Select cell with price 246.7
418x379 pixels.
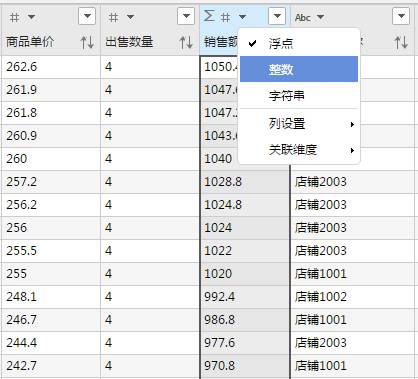(51, 320)
